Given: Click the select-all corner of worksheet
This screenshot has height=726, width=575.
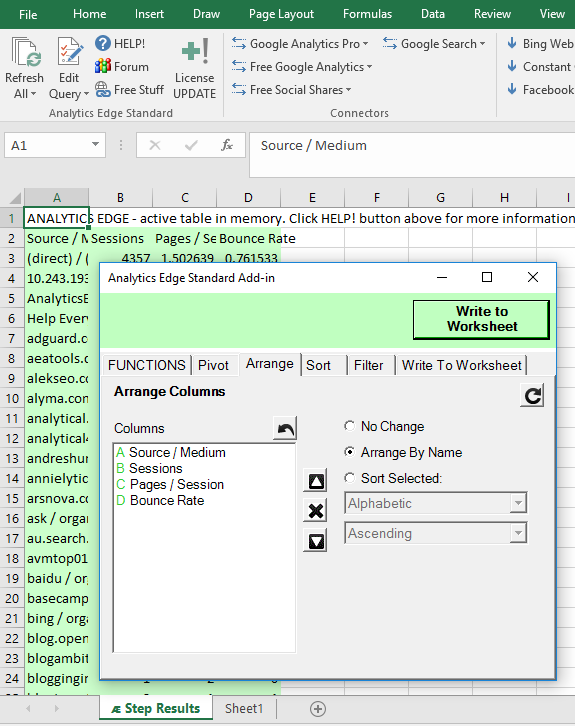Looking at the screenshot, I should (x=14, y=198).
